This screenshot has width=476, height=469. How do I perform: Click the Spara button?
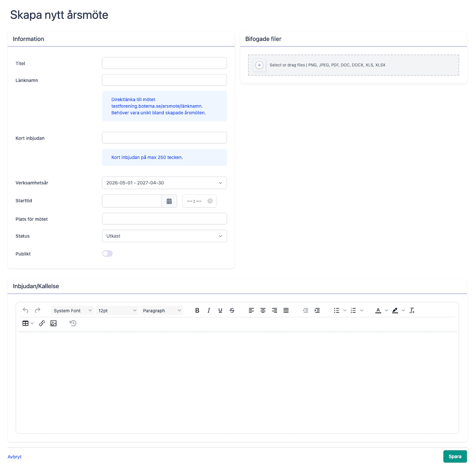(455, 456)
